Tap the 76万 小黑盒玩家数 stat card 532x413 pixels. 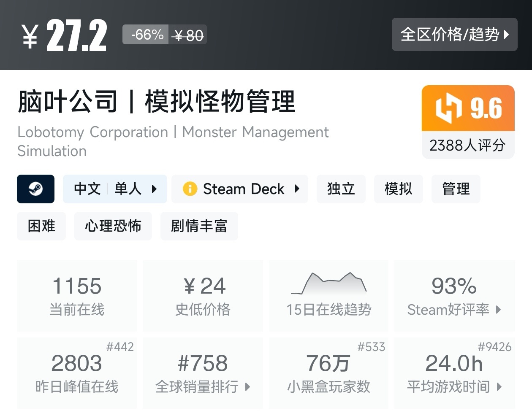coord(328,373)
